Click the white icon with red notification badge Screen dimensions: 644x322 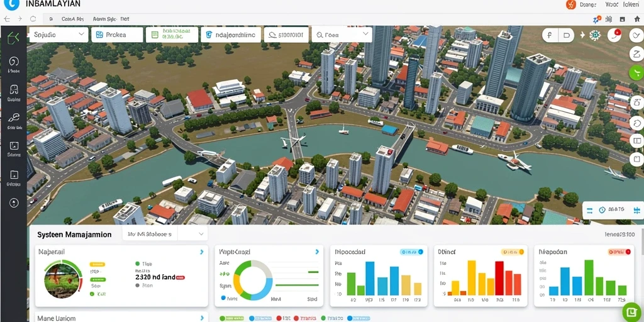tap(614, 35)
